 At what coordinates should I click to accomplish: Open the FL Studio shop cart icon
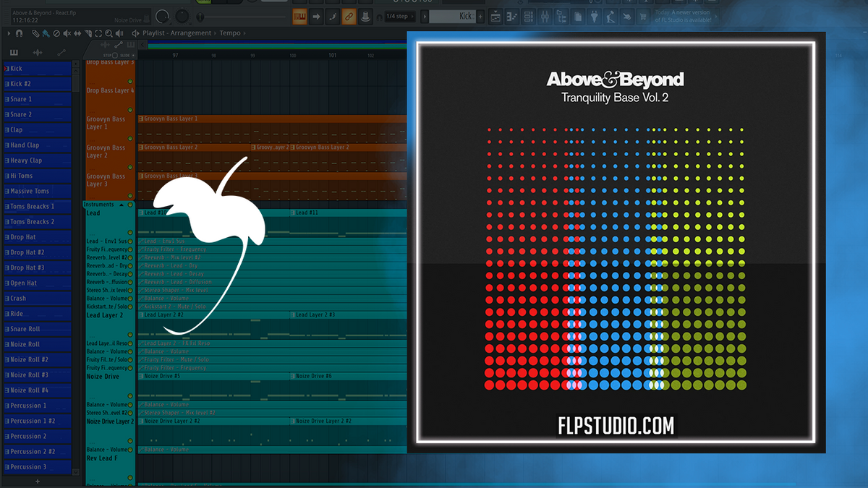(x=643, y=15)
